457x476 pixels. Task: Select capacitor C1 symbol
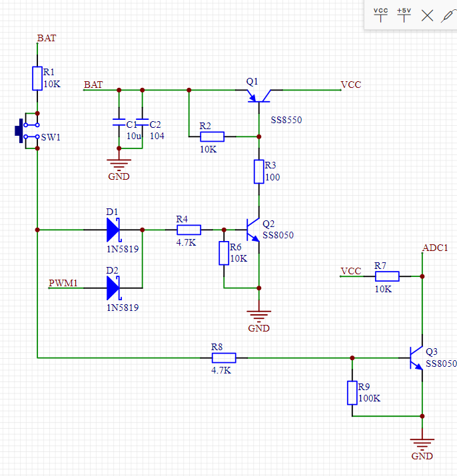(119, 122)
